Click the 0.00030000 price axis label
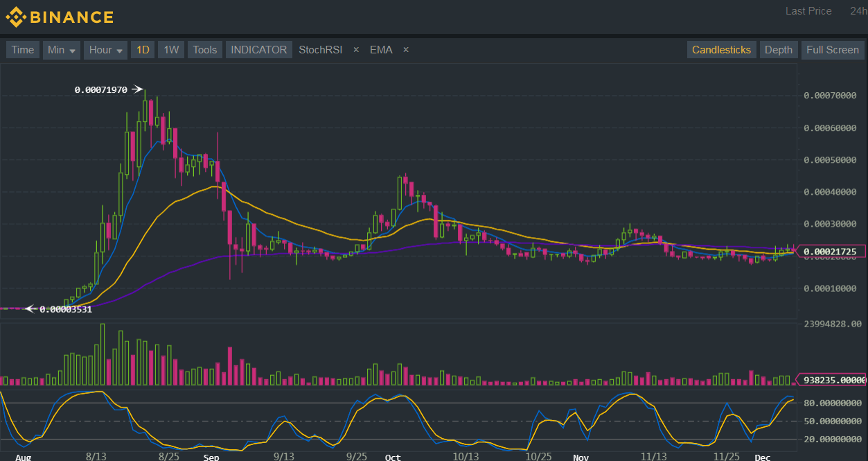The width and height of the screenshot is (868, 461). coord(831,224)
